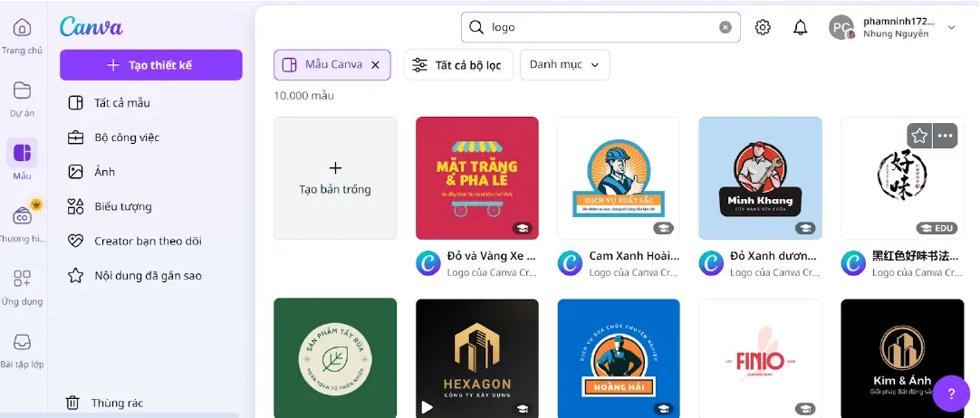Image resolution: width=980 pixels, height=418 pixels.
Task: Click the Cam Xanh Hoài title
Action: pyautogui.click(x=634, y=256)
